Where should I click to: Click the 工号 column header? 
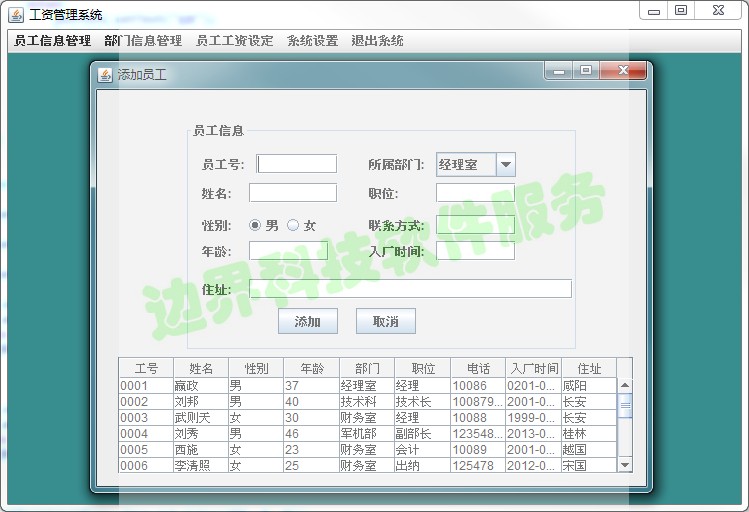(146, 368)
